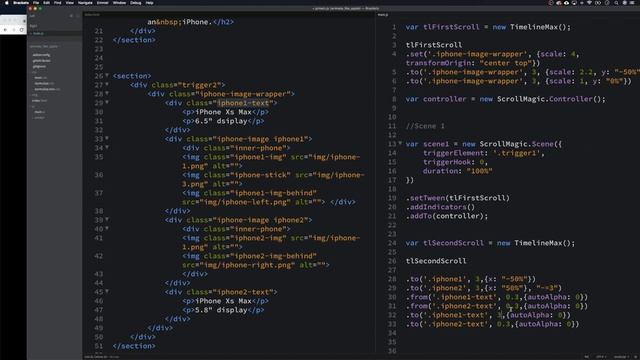This screenshot has height=360, width=640.
Task: Click 'var tlFirstScroll' declaration on line 1
Action: (x=442, y=27)
